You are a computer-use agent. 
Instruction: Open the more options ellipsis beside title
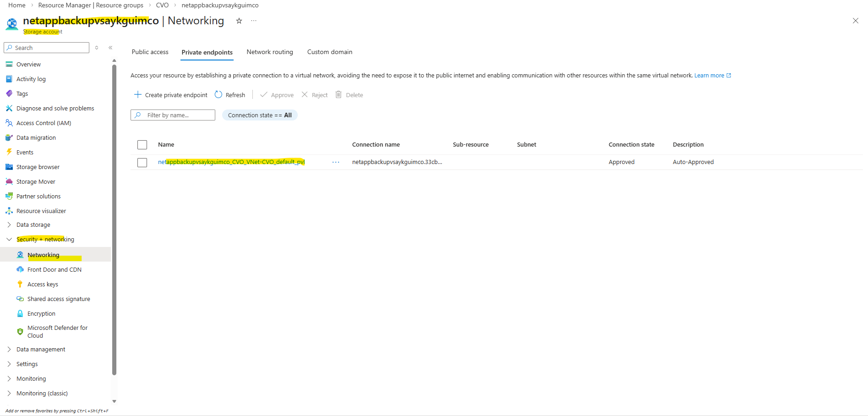click(254, 21)
